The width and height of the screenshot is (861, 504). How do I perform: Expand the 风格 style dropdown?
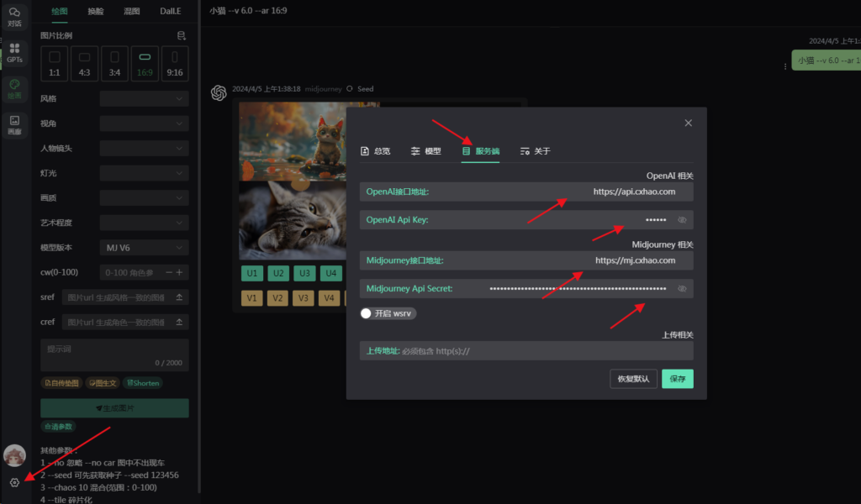pos(144,99)
